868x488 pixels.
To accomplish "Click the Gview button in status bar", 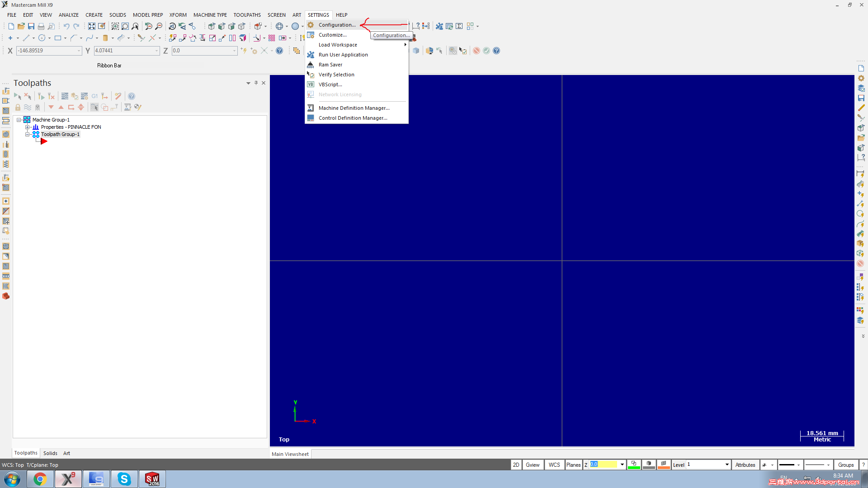I will 533,465.
